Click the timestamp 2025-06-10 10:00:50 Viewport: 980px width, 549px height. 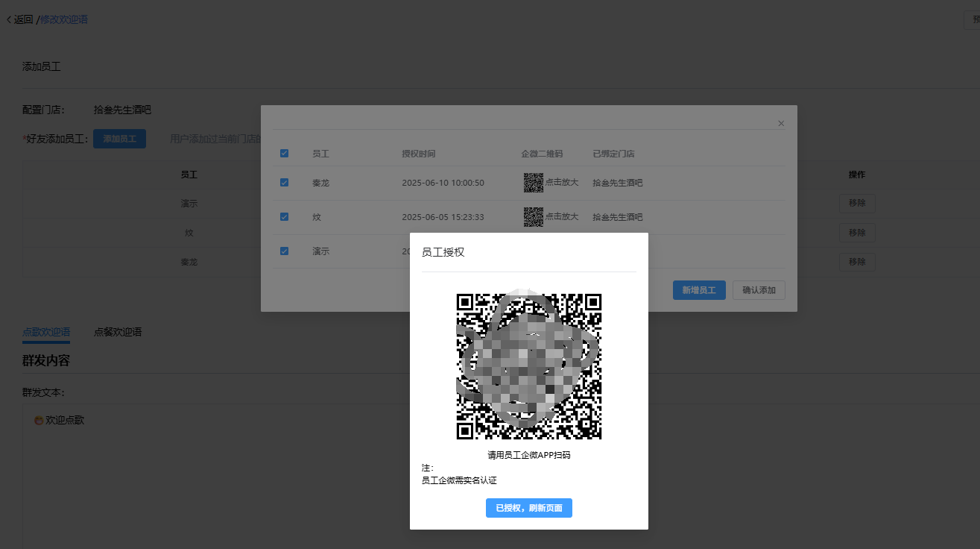click(x=443, y=183)
